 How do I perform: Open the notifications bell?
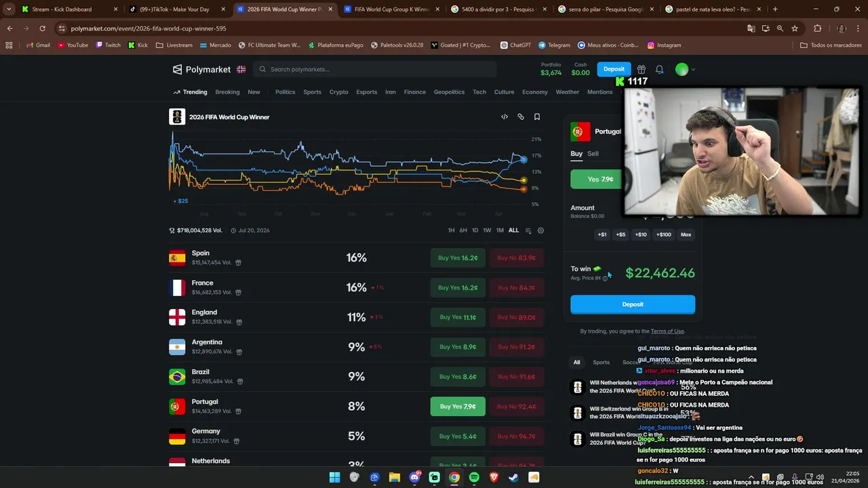659,69
